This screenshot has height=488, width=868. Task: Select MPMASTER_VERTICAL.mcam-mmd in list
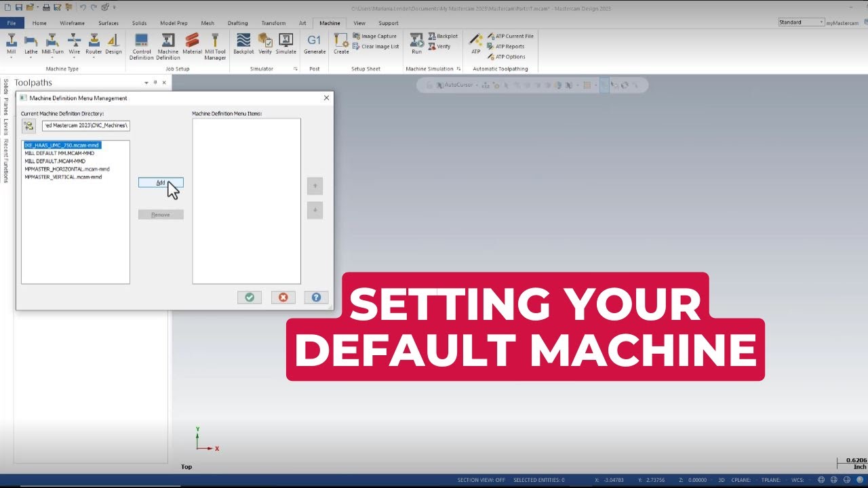[63, 177]
